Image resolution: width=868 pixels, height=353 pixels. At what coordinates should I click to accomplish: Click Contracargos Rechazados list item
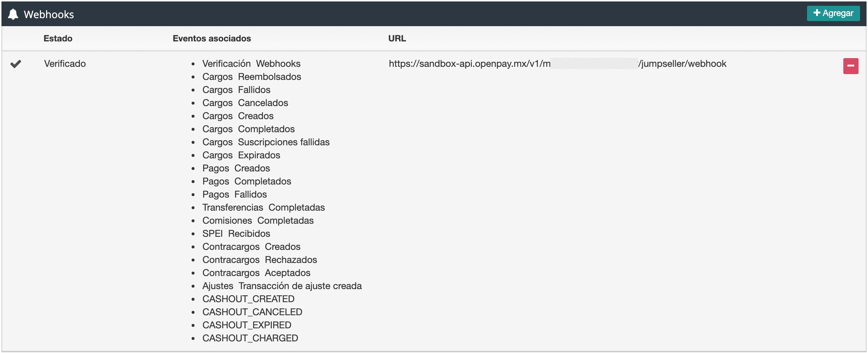(259, 260)
